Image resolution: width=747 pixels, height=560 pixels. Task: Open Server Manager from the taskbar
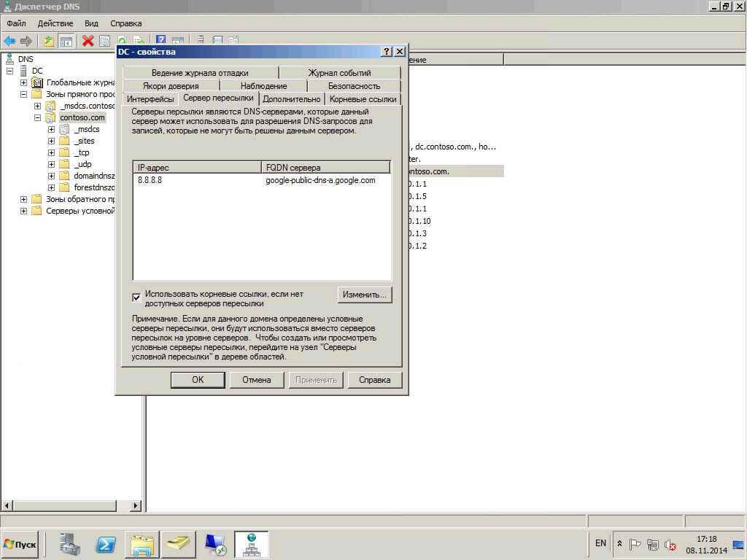click(70, 544)
